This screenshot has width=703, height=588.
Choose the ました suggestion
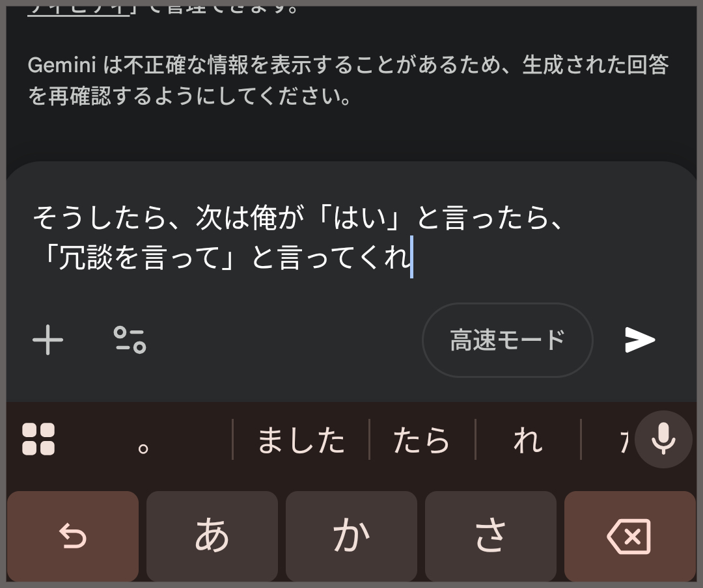301,440
